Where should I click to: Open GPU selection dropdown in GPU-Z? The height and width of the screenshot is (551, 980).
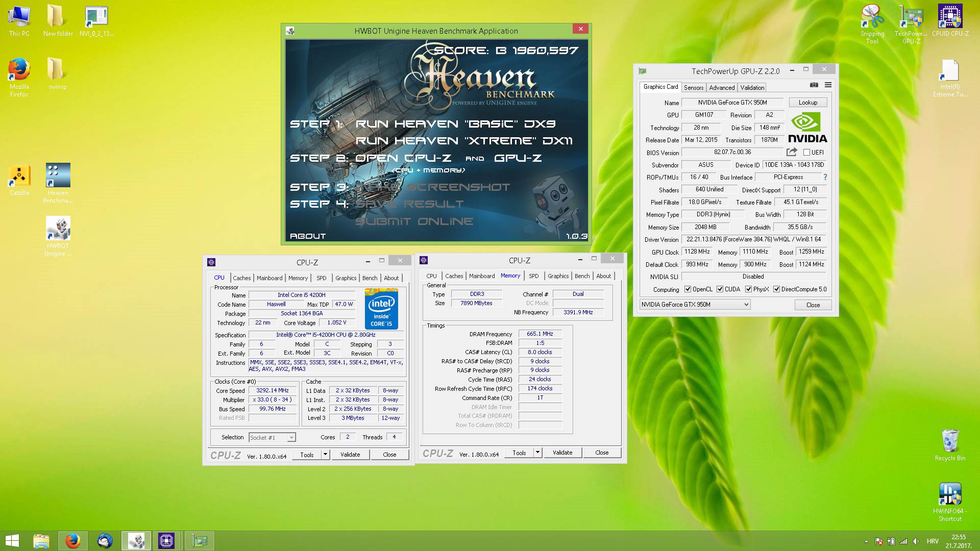point(695,305)
